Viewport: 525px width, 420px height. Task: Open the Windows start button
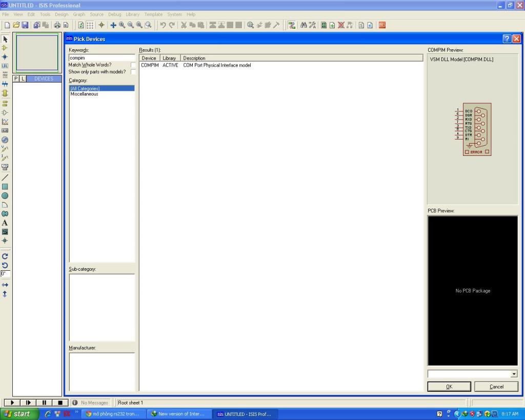click(x=19, y=414)
